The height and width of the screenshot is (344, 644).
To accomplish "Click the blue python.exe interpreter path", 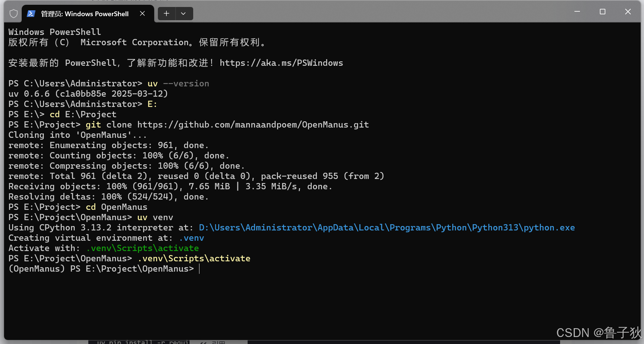I will click(x=387, y=227).
